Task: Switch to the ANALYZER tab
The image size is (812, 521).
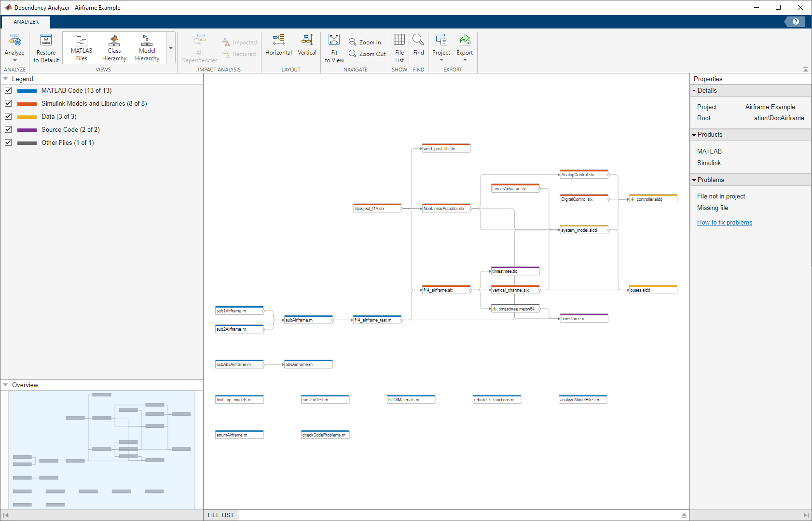Action: tap(26, 22)
